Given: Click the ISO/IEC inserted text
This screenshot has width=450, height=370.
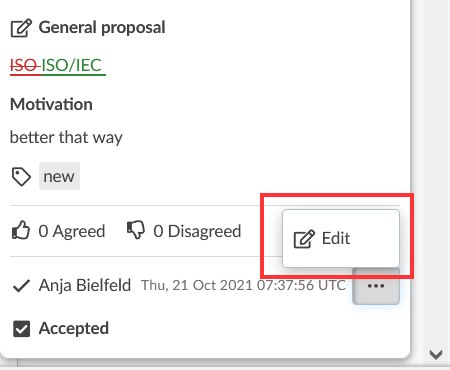Looking at the screenshot, I should [x=73, y=65].
